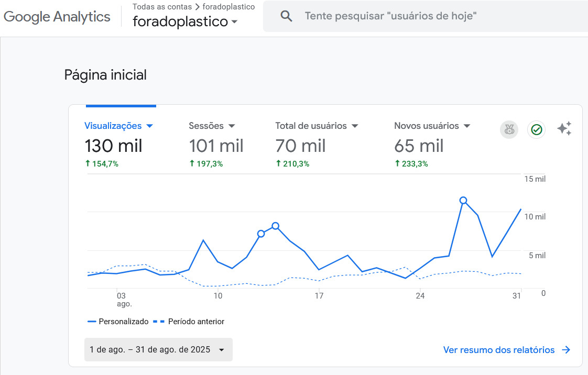
Task: Switch to the 70 mil users metric tab
Action: tap(300, 146)
